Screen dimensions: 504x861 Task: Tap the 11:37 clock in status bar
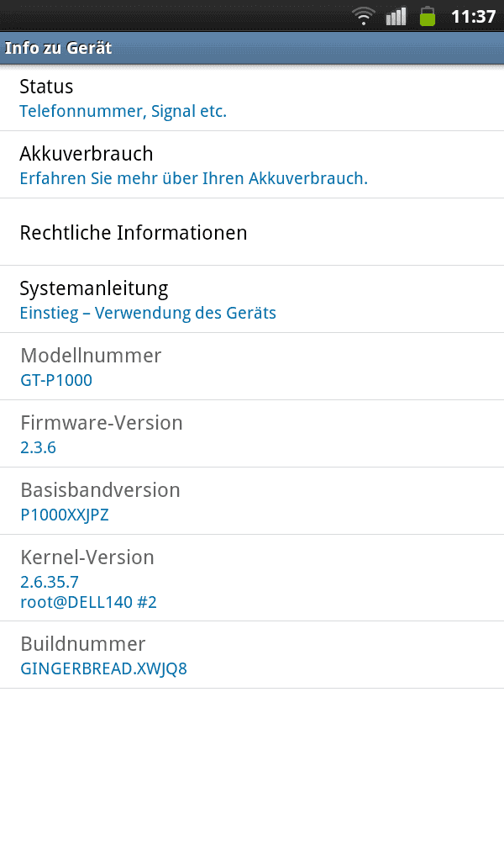click(x=473, y=17)
